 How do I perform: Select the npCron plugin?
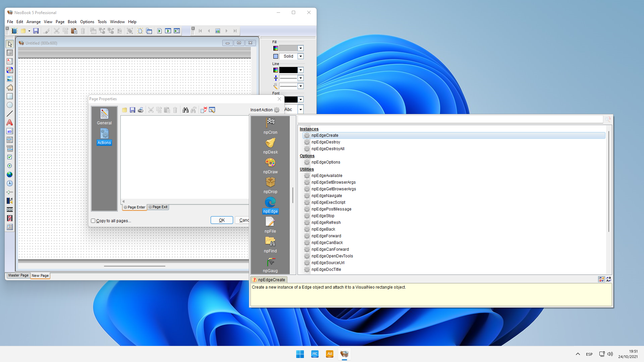pyautogui.click(x=270, y=126)
